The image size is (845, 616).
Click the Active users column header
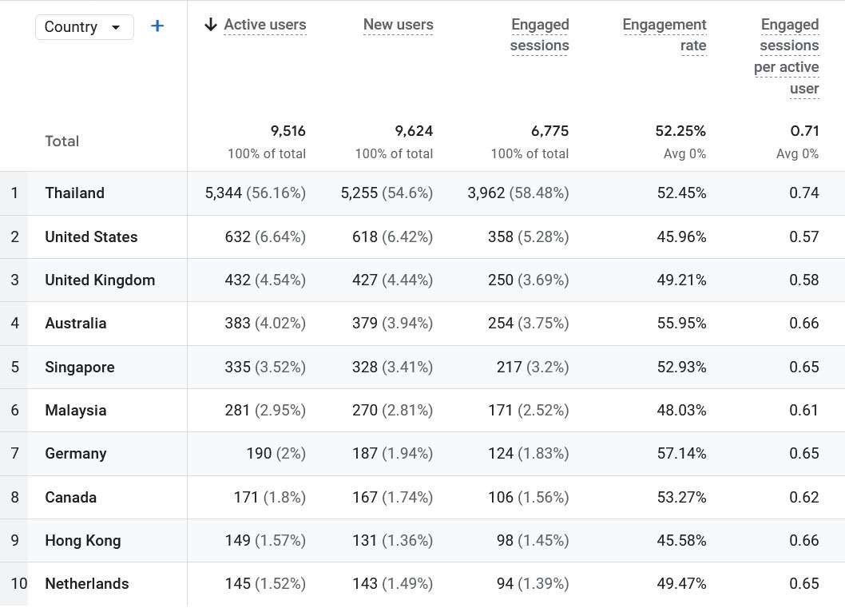click(264, 25)
